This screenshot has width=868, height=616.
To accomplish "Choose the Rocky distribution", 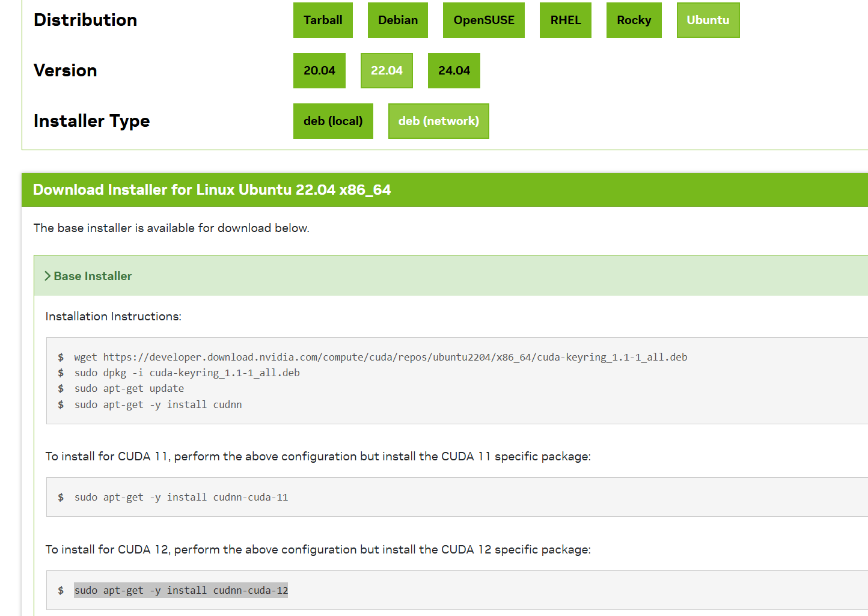I will [x=634, y=20].
